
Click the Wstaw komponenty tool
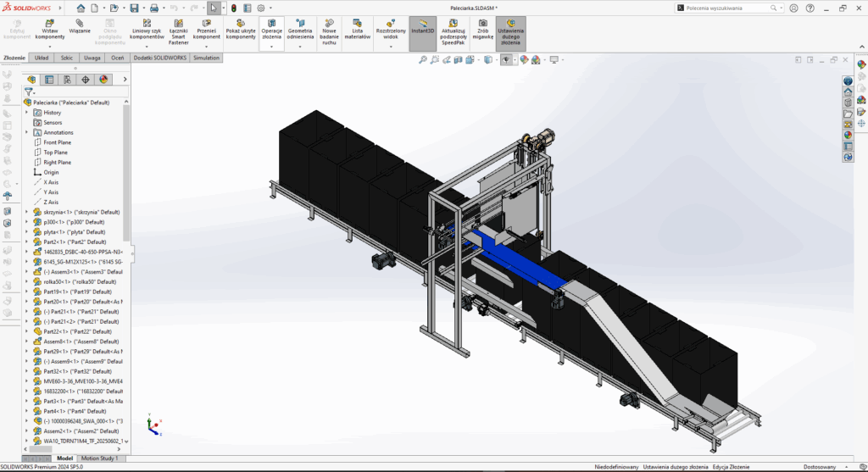click(51, 29)
